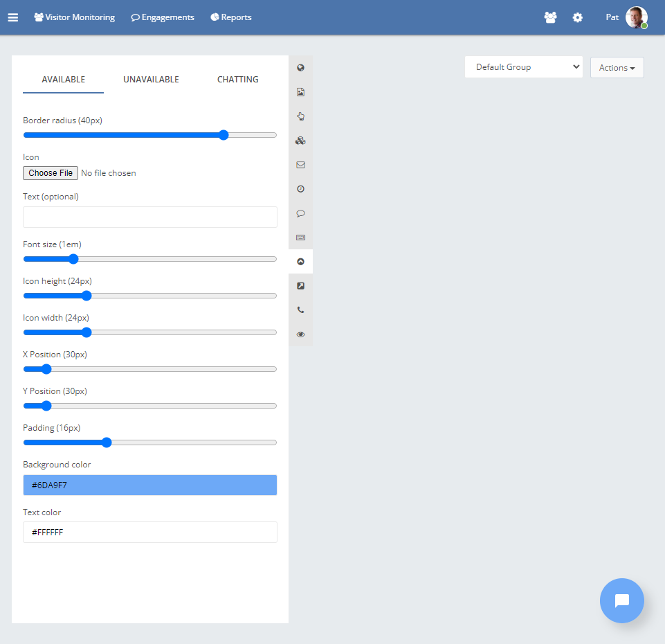Click the Text (optional) input field
Viewport: 665px width, 644px height.
click(149, 217)
